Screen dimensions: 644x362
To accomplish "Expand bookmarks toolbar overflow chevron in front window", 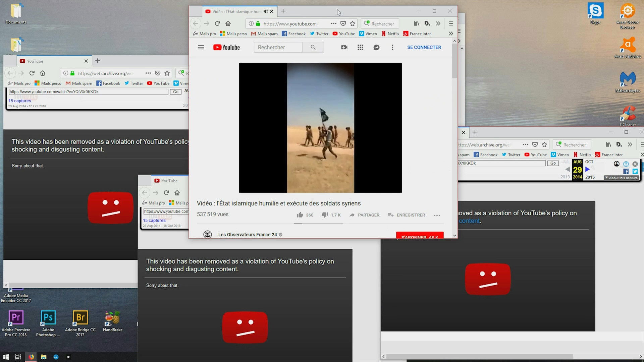I will [x=450, y=34].
